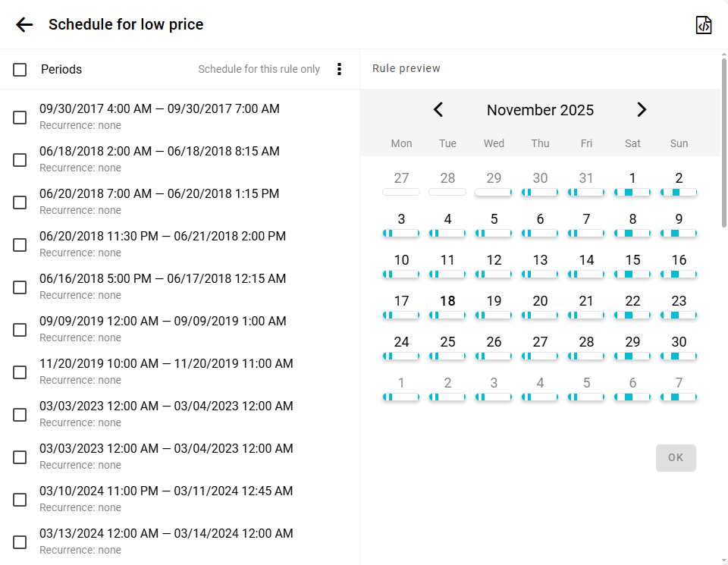Select November 18 in the calendar

tap(447, 301)
